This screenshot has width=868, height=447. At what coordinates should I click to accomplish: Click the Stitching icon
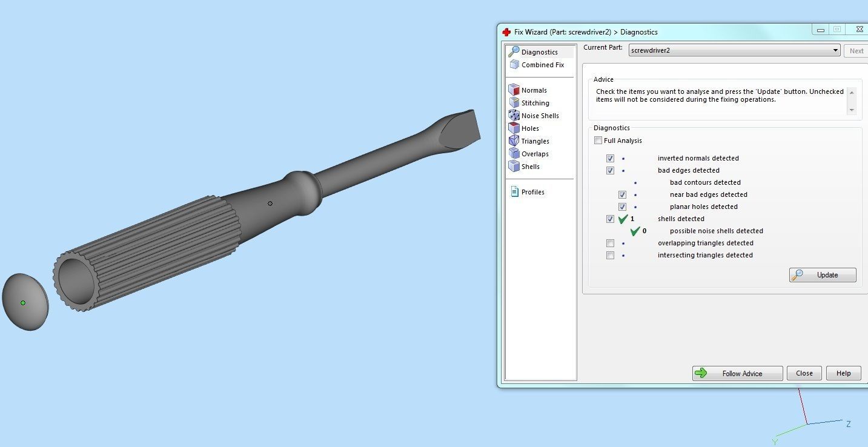514,103
